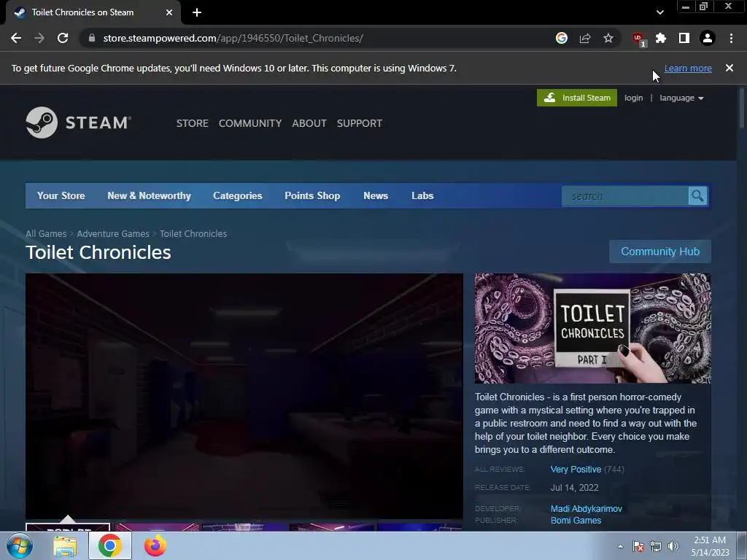Click the main game video preview
The height and width of the screenshot is (560, 747).
[x=244, y=396]
